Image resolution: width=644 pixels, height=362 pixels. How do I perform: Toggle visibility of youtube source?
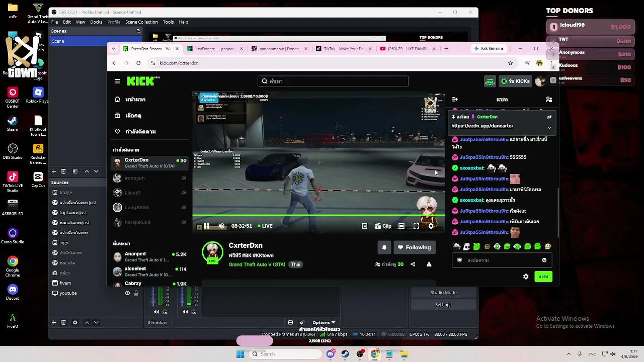tap(127, 293)
